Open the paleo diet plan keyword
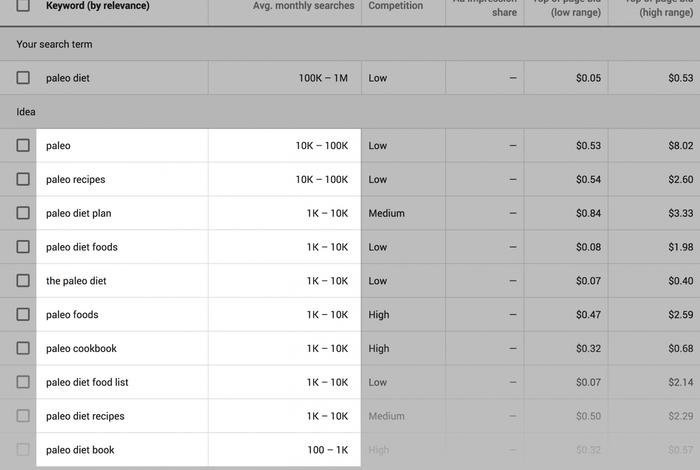Viewport: 700px width, 470px height. click(79, 213)
